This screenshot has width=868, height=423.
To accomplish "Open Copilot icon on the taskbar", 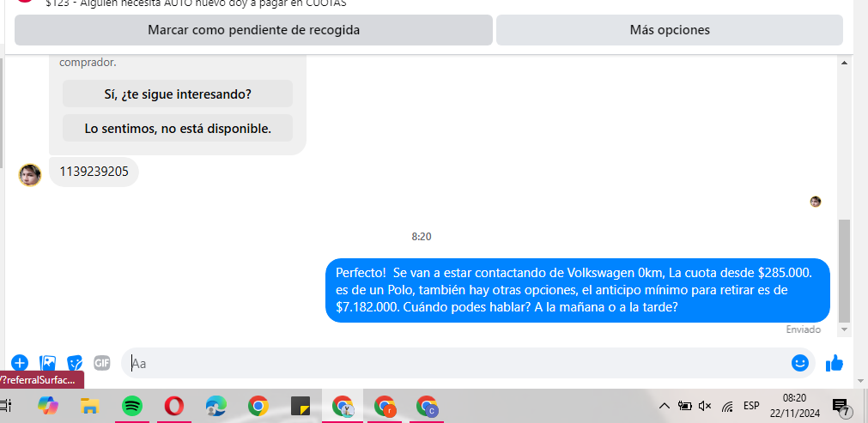I will pyautogui.click(x=48, y=407).
